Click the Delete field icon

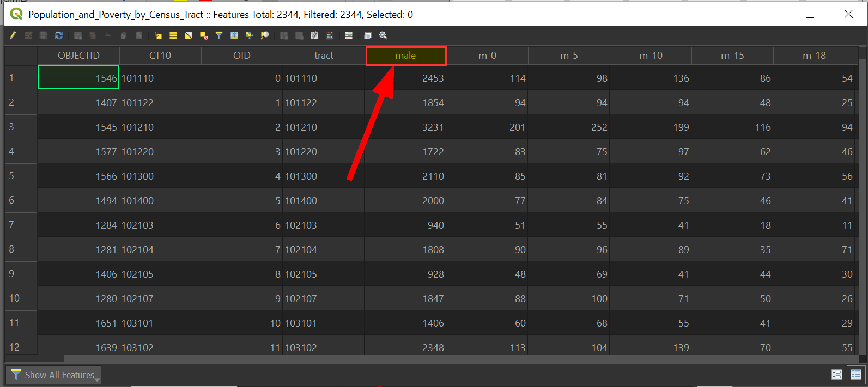tap(299, 35)
